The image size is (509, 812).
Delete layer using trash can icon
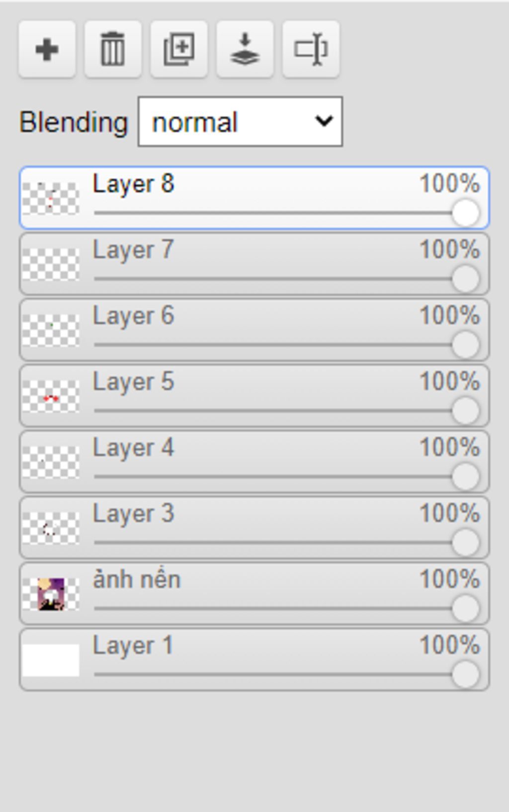113,49
